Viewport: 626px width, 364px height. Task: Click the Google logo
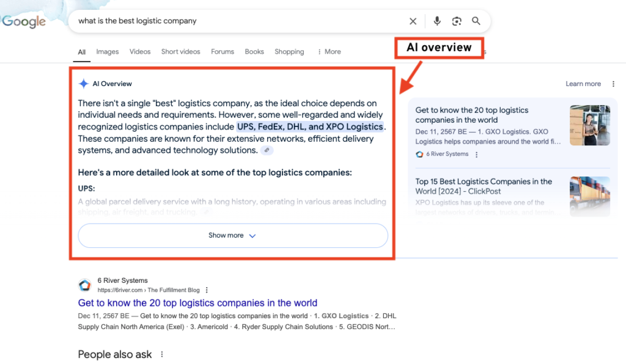pos(24,21)
